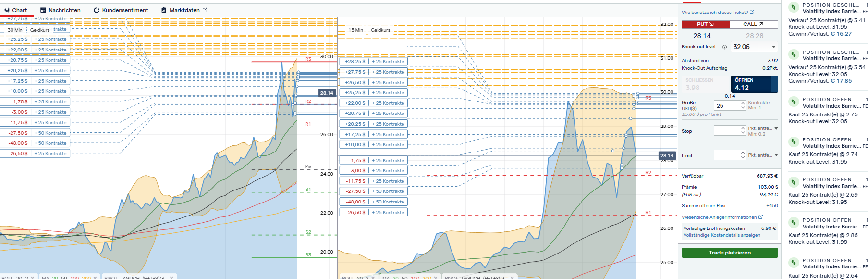This screenshot has width=868, height=279.
Task: Open the Stop unit dropdown
Action: 776,129
